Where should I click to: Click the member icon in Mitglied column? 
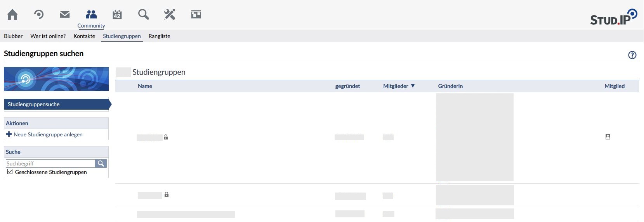[x=608, y=137]
